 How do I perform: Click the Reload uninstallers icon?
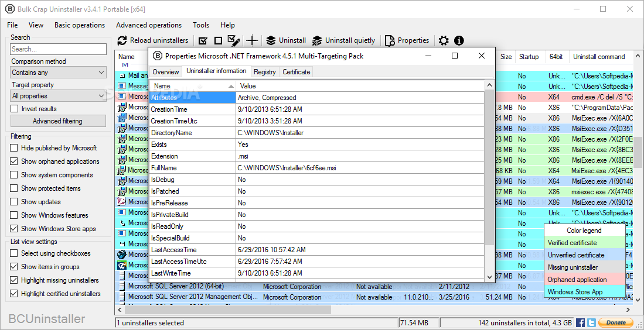[x=122, y=40]
